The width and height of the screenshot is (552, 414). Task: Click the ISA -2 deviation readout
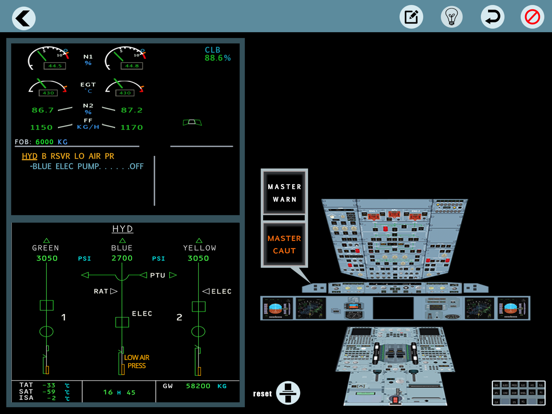coord(45,398)
